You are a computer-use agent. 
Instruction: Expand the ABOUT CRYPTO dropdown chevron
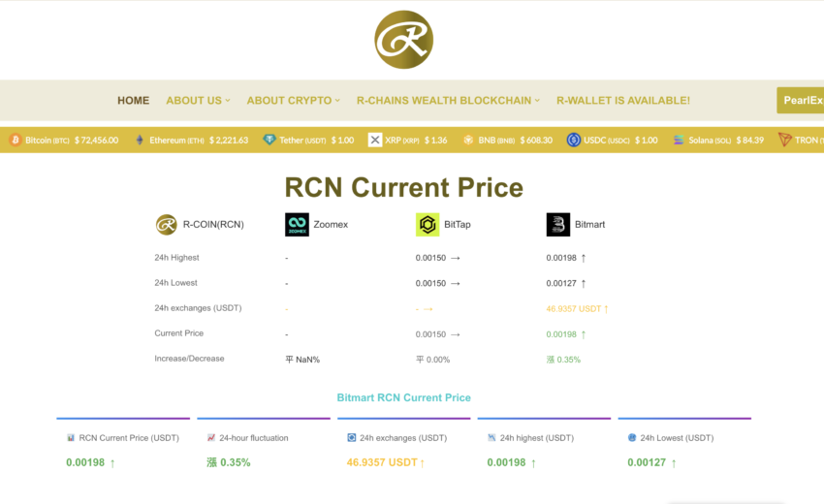coord(337,101)
